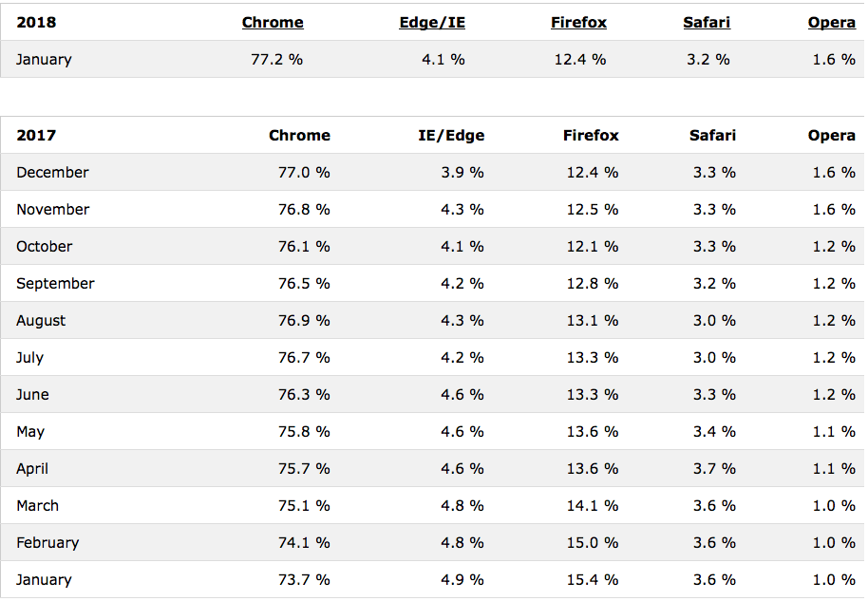
Task: Select the 15.4 % Firefox value
Action: point(593,579)
